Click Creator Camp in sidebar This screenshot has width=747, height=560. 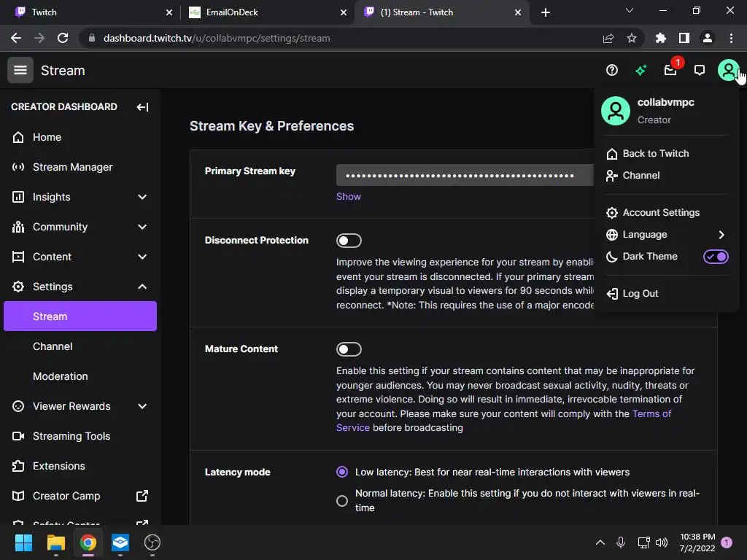point(66,496)
